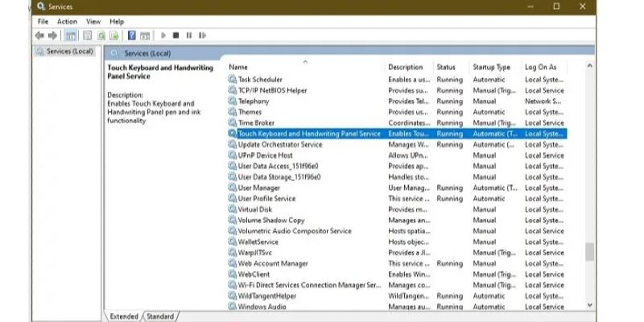
Task: Switch to the Standard tab
Action: pos(160,316)
